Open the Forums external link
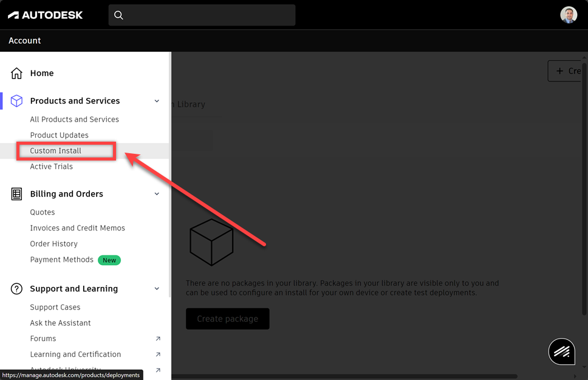The height and width of the screenshot is (380, 588). tap(43, 338)
